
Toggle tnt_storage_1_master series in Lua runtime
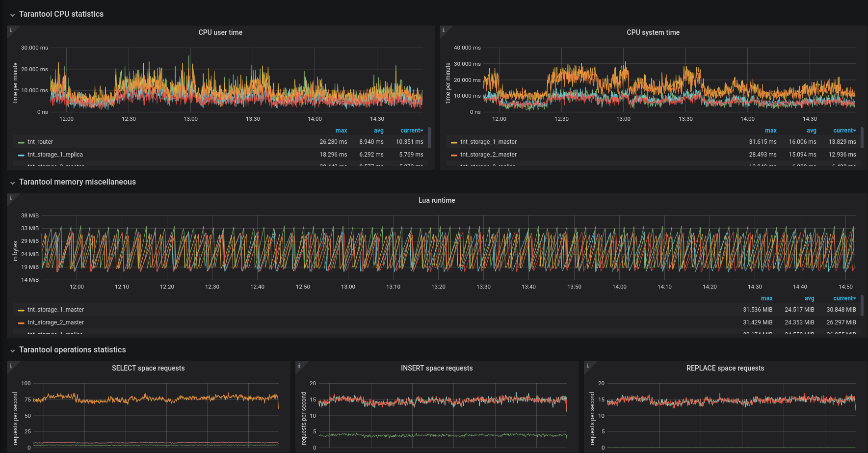pos(55,310)
